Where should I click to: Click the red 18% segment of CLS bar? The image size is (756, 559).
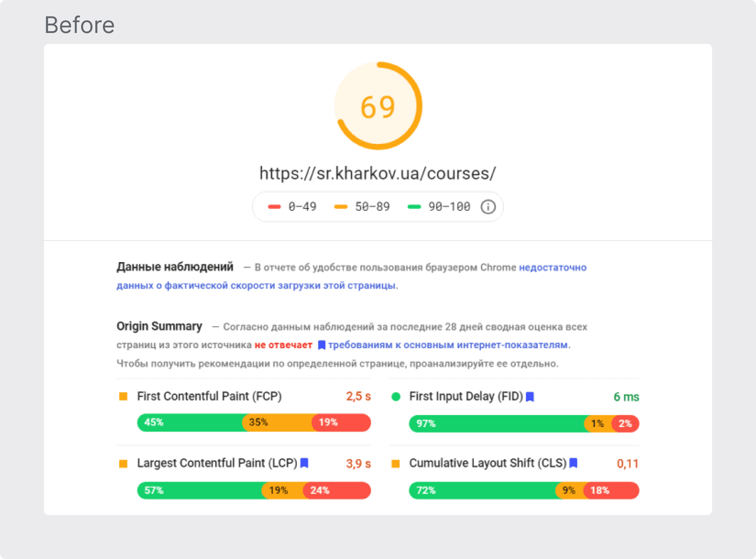pyautogui.click(x=611, y=490)
